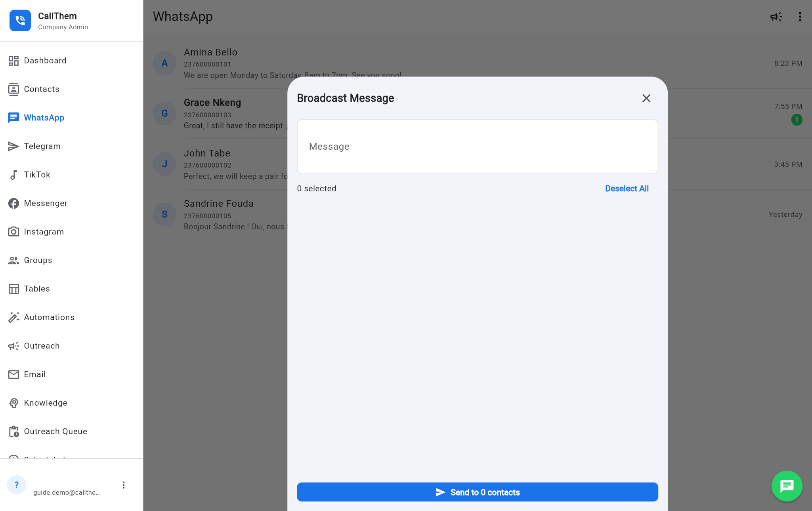Click the 8:23 PM timestamp
This screenshot has width=812, height=511.
coord(788,63)
